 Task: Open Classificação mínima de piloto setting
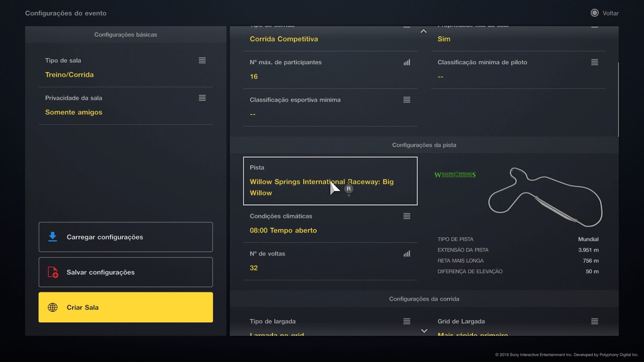pos(518,70)
